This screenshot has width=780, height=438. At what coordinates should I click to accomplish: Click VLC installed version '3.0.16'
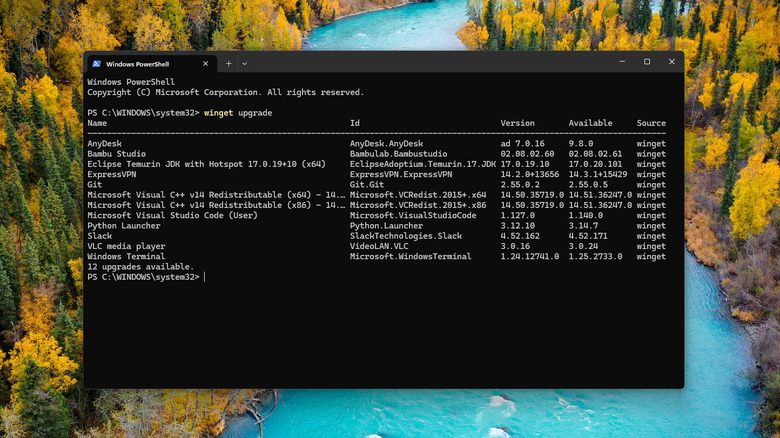tap(515, 246)
